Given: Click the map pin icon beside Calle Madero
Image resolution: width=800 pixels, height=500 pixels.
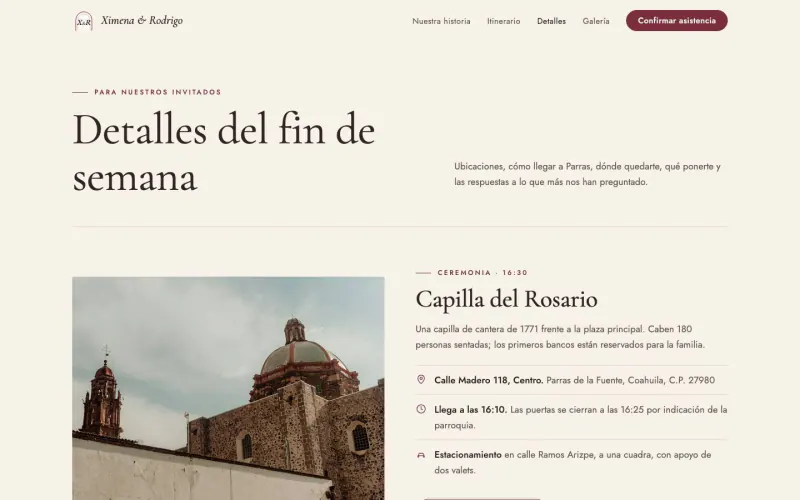Looking at the screenshot, I should 421,379.
